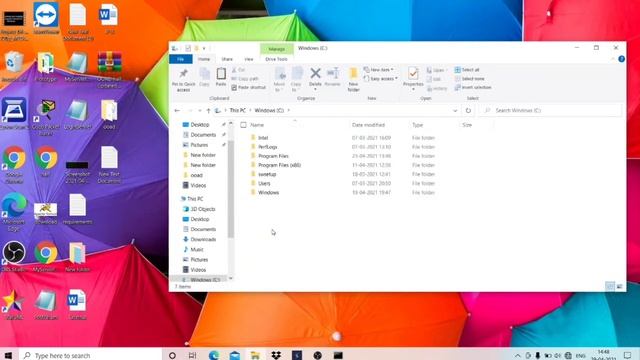The height and width of the screenshot is (360, 640).
Task: Create a New folder from the ribbon
Action: (353, 80)
